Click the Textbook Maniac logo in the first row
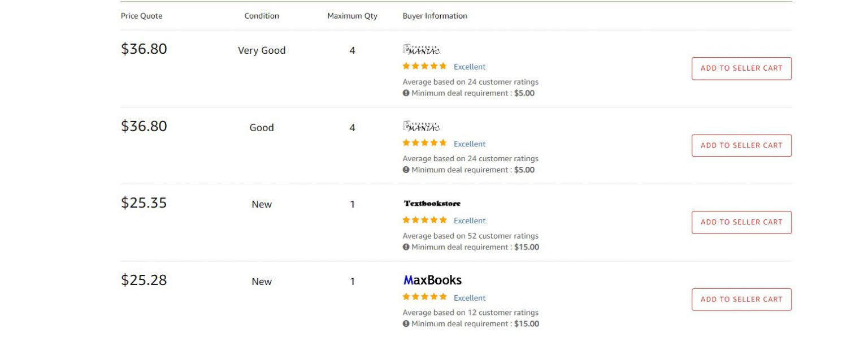The height and width of the screenshot is (337, 868). coord(421,49)
